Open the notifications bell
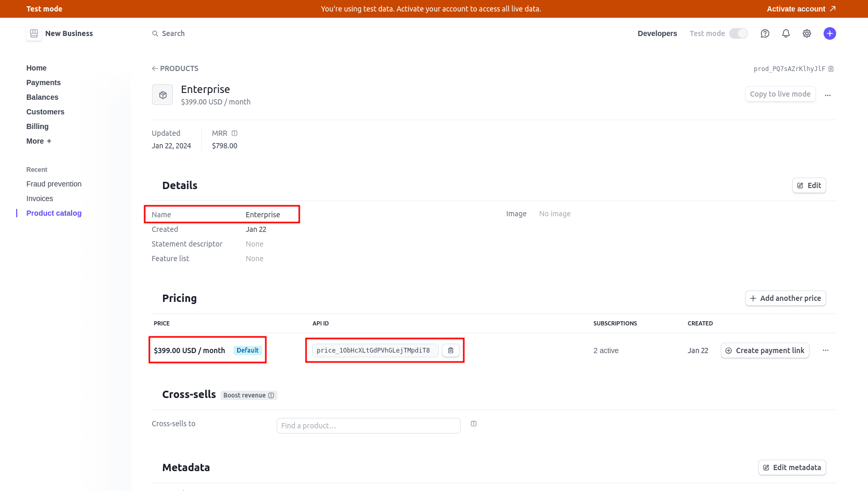This screenshot has width=868, height=491. tap(785, 33)
